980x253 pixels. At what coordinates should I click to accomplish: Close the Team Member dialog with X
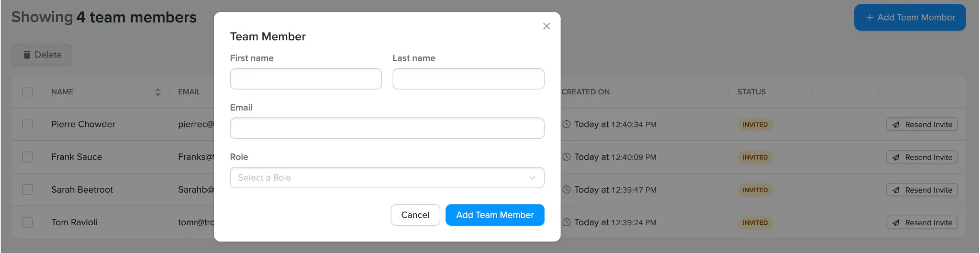(x=546, y=26)
